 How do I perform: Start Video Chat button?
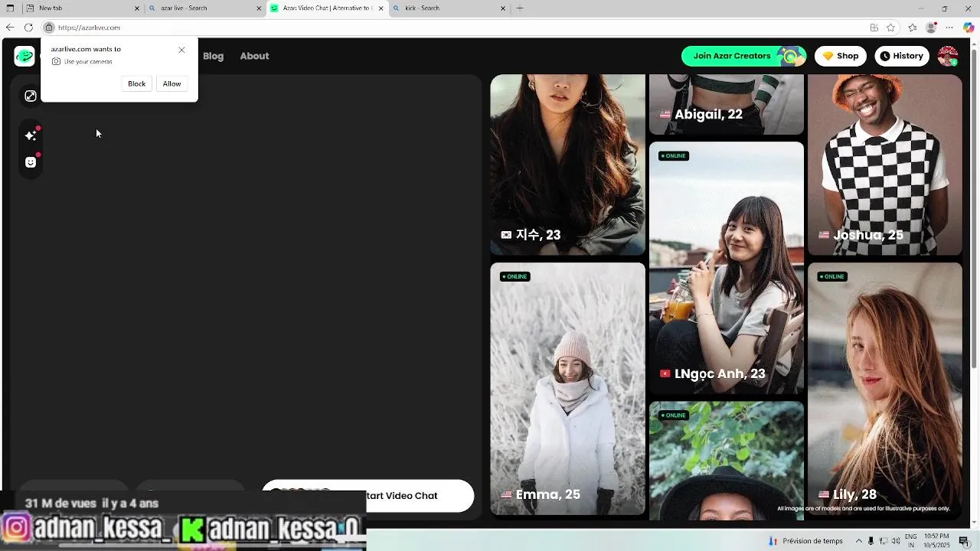click(367, 495)
